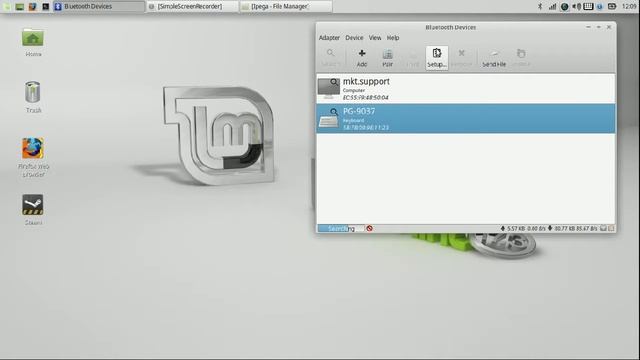Click the terminal launcher in the panel
This screenshot has width=640, height=360.
pyautogui.click(x=46, y=6)
